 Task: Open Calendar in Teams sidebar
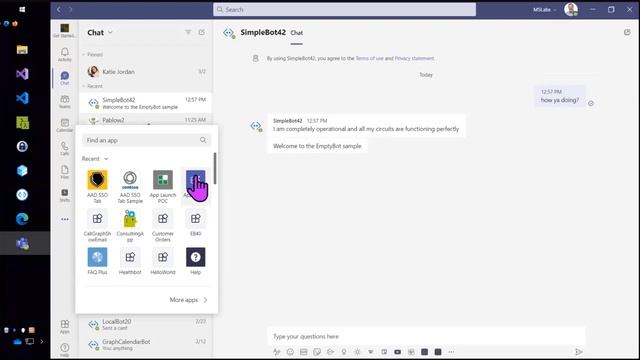64,125
